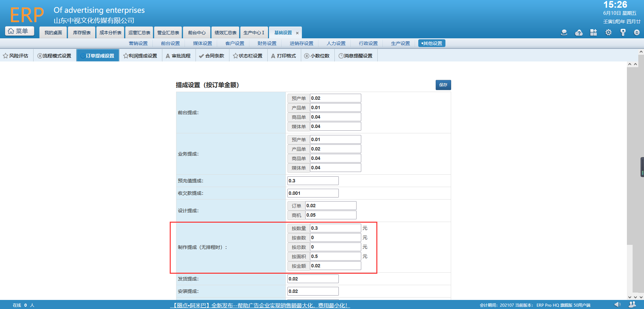The height and width of the screenshot is (309, 644).
Task: Open 前台设置 submenu
Action: click(170, 43)
